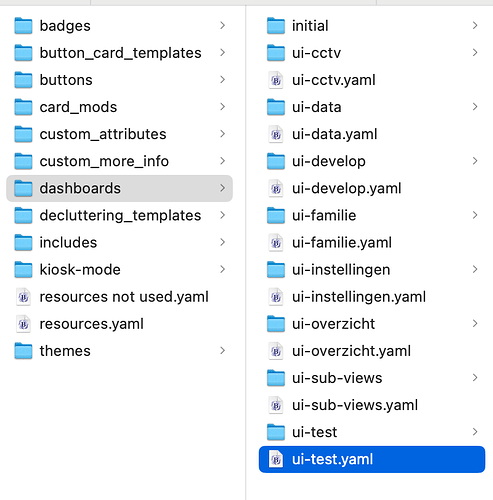Select the custom_more_info folder
The image size is (493, 500).
coord(119,161)
